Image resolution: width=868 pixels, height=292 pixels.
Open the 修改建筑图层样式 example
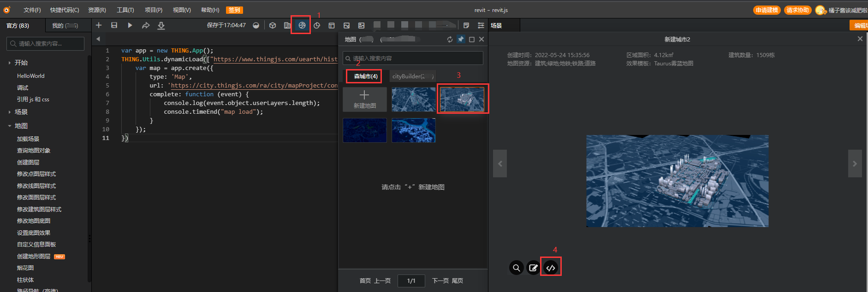tap(39, 210)
